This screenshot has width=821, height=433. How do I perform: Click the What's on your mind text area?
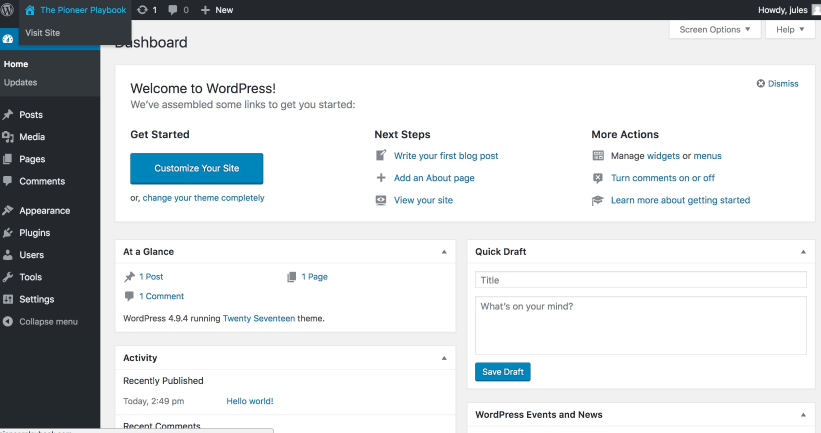click(641, 326)
